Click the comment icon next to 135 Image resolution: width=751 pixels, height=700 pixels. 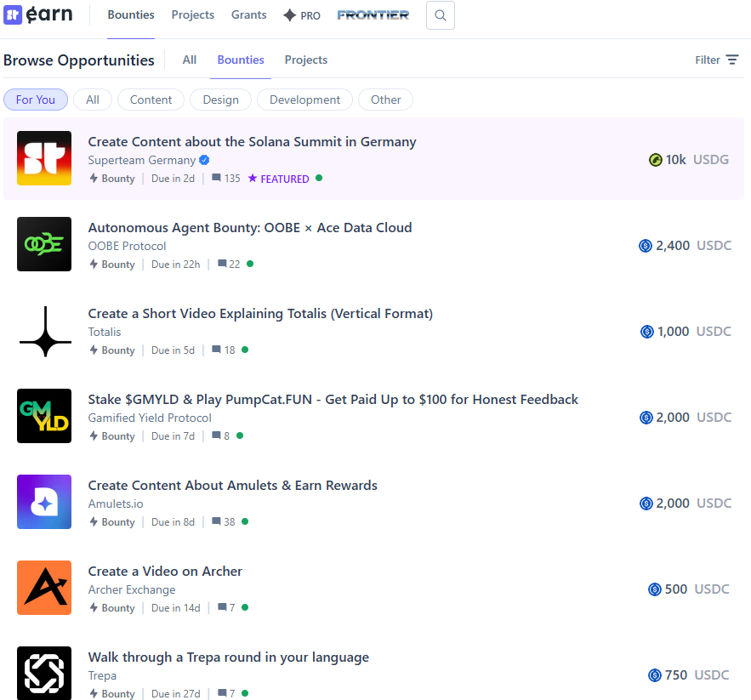(x=217, y=179)
